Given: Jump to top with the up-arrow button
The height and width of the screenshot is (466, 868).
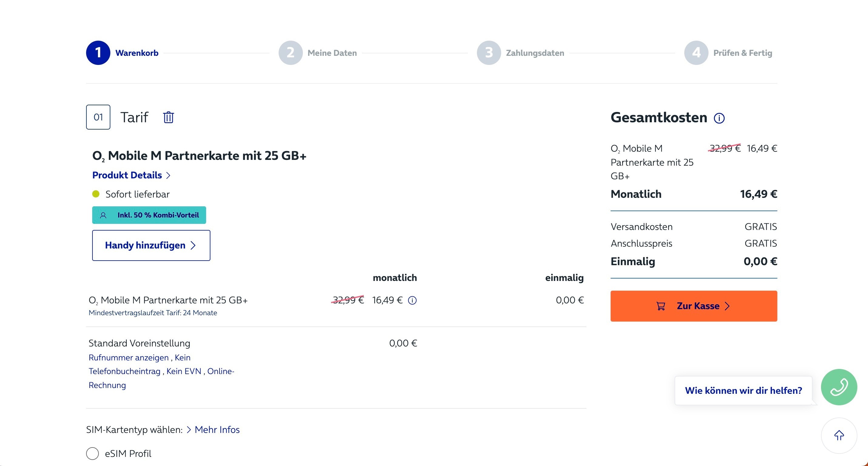Looking at the screenshot, I should (x=839, y=436).
